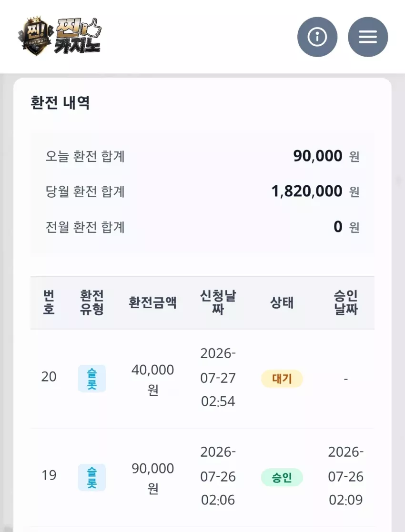Image resolution: width=405 pixels, height=532 pixels.
Task: Click approval date 2026-07-26 02:09
Action: (x=345, y=476)
